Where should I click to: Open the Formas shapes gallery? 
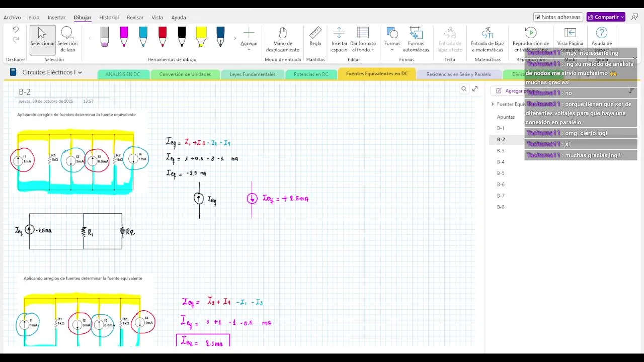tap(392, 39)
